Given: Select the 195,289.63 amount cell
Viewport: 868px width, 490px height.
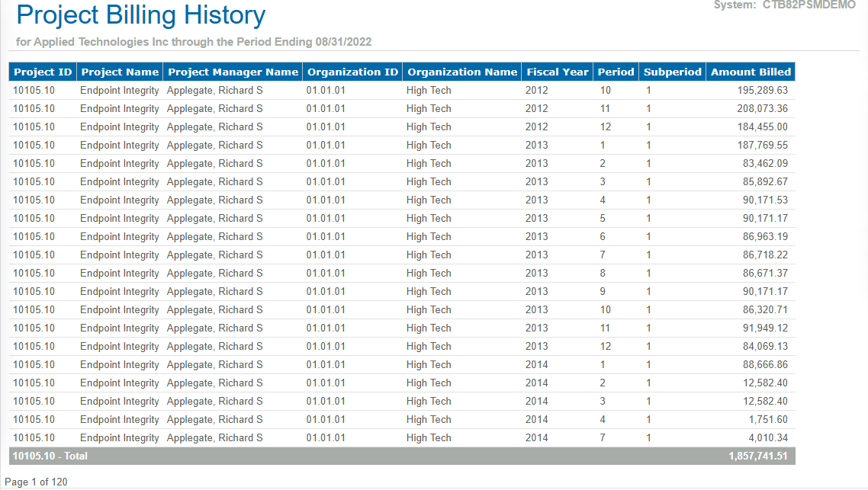Looking at the screenshot, I should (760, 91).
